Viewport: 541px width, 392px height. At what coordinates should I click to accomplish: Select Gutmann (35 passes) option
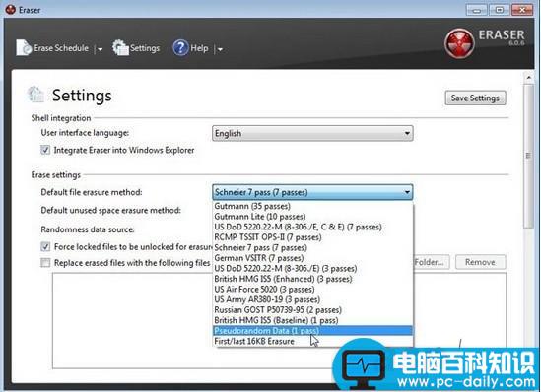[x=312, y=206]
